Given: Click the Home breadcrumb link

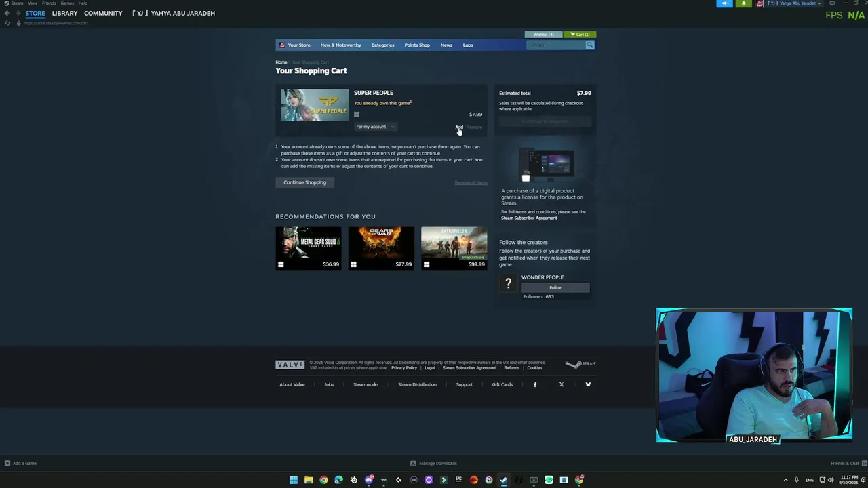Looking at the screenshot, I should coord(281,62).
